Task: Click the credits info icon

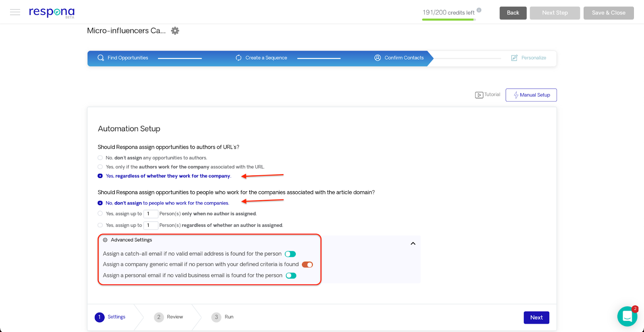Action: 479,10
